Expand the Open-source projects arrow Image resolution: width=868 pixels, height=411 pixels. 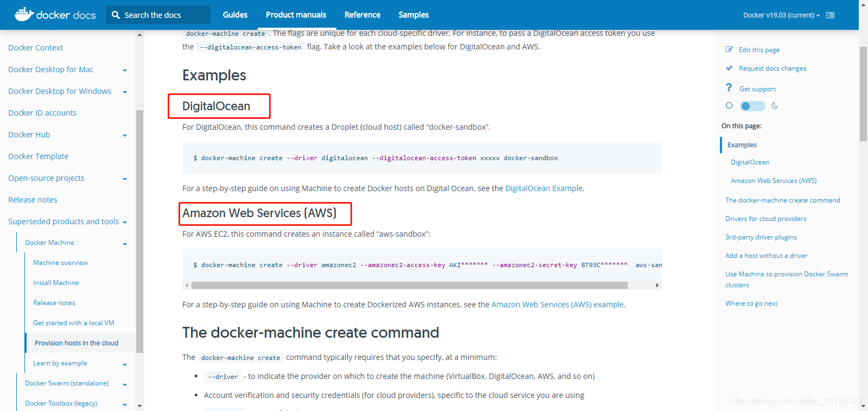point(125,179)
